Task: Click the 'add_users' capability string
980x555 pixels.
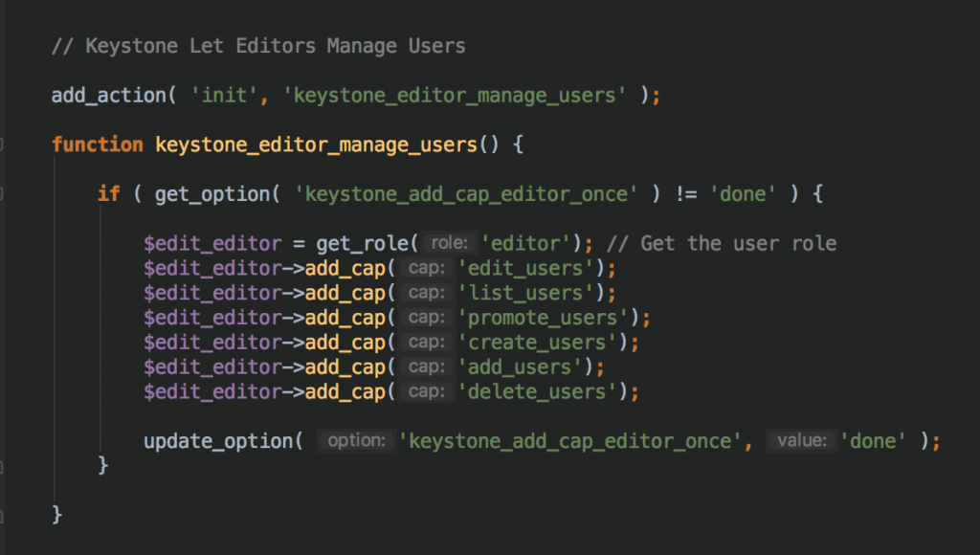Action: tap(520, 367)
